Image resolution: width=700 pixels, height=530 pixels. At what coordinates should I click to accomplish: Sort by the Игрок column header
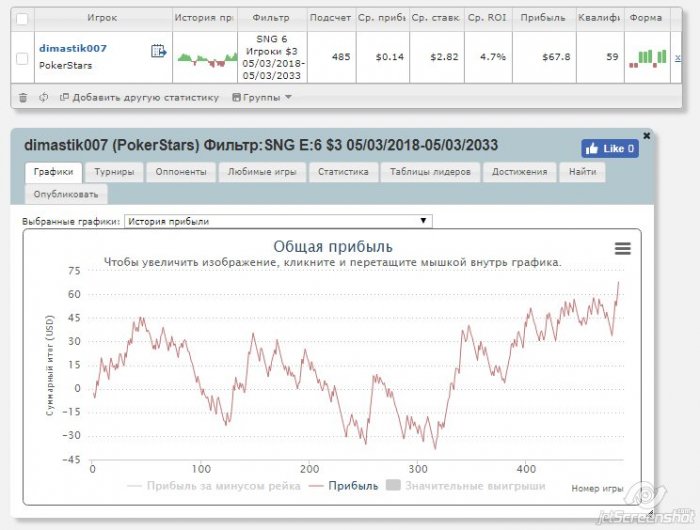point(103,18)
